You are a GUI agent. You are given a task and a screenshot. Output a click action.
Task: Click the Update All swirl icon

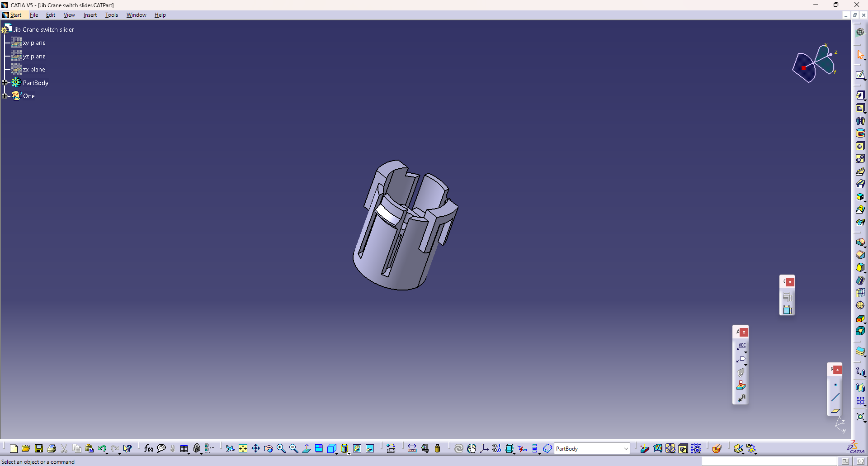tap(458, 448)
